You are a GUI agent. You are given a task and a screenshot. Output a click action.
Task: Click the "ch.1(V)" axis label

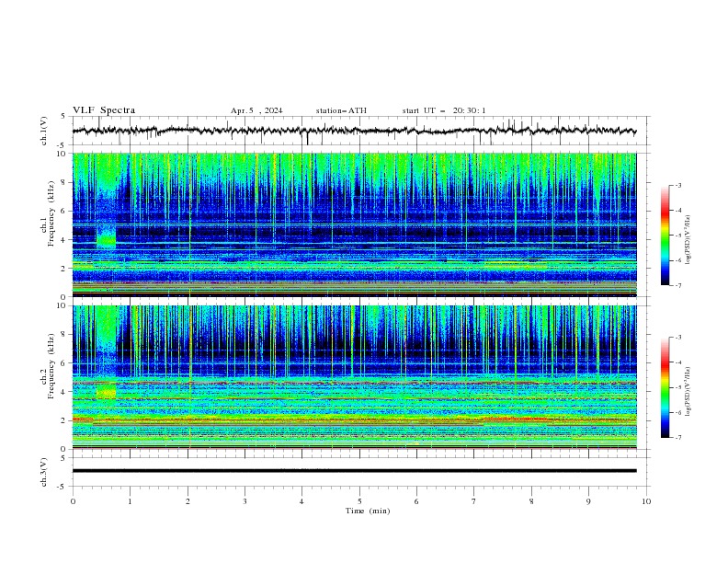(44, 131)
